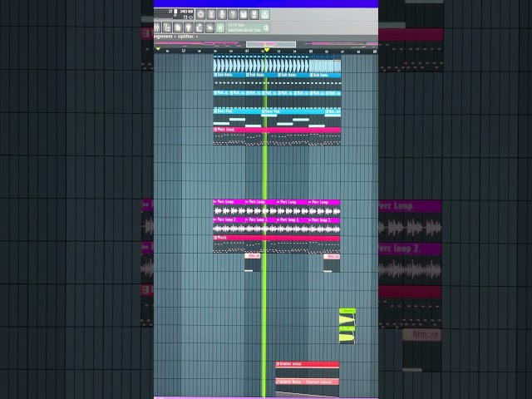Viewport: 532px width, 399px height.
Task: Click the globe icon in the news panel
Action: pyautogui.click(x=266, y=27)
